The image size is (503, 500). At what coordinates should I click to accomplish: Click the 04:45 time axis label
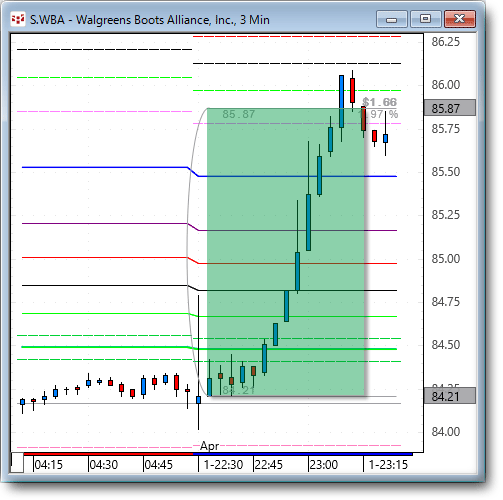(x=159, y=464)
